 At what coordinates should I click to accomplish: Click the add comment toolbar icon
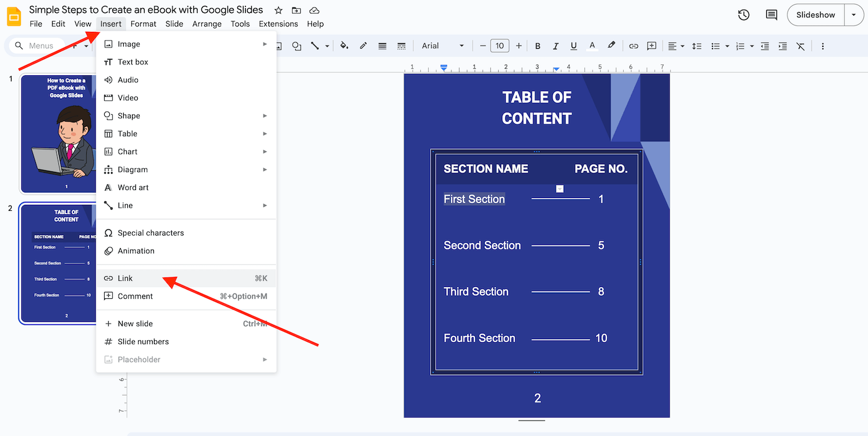(652, 46)
